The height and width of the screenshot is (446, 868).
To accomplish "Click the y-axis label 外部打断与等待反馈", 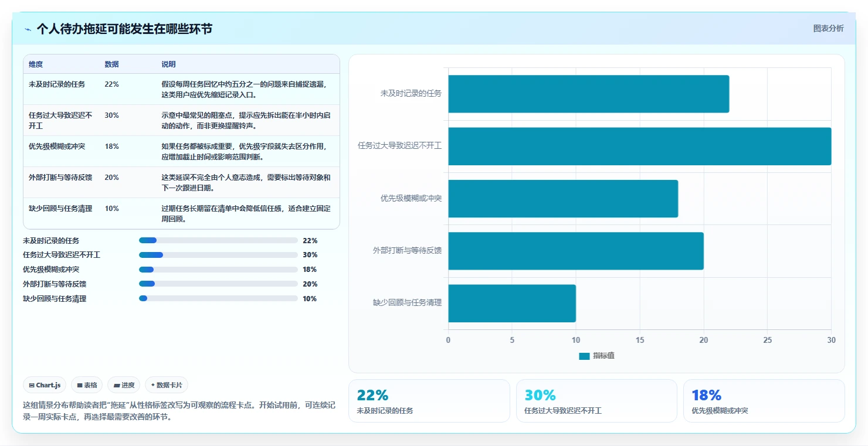I will (x=407, y=250).
